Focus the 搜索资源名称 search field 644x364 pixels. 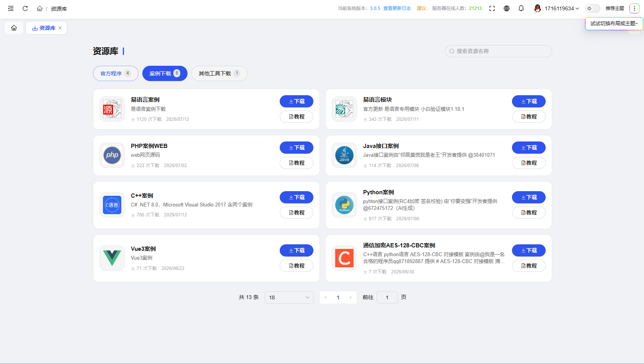(x=499, y=51)
